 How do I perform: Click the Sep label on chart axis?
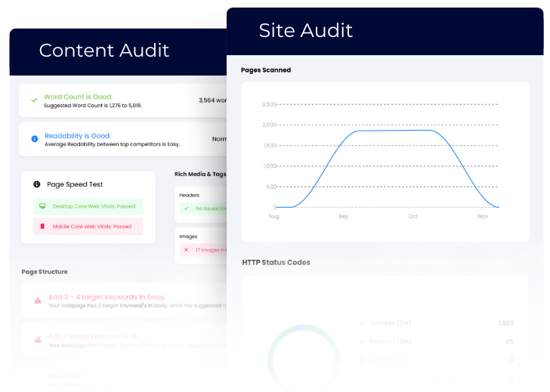tap(344, 216)
